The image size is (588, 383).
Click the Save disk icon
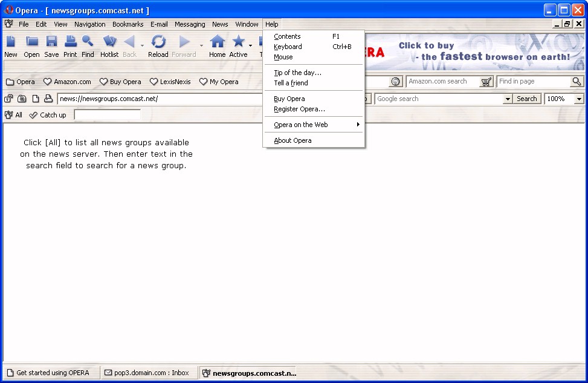coord(51,42)
